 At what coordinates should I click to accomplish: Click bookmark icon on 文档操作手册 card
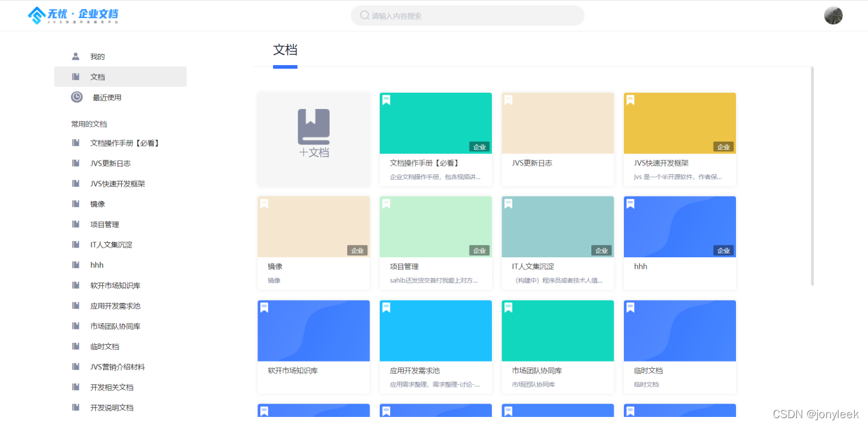click(386, 100)
